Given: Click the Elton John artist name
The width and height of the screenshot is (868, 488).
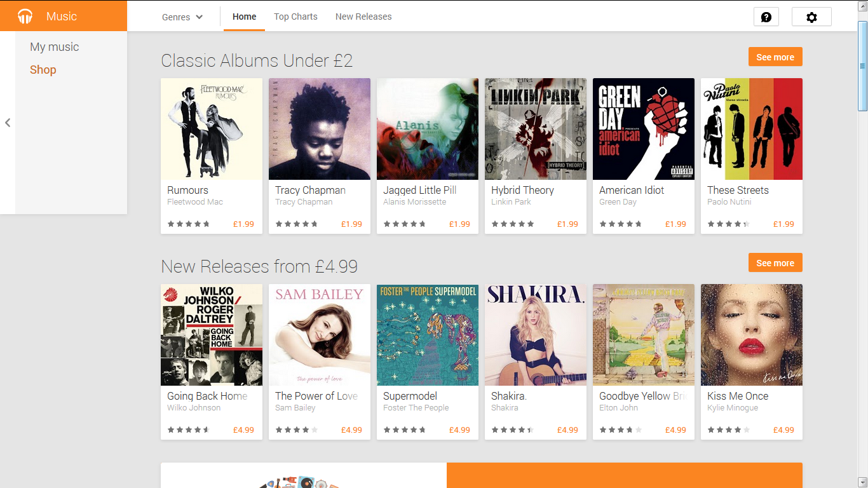Looking at the screenshot, I should tap(618, 408).
